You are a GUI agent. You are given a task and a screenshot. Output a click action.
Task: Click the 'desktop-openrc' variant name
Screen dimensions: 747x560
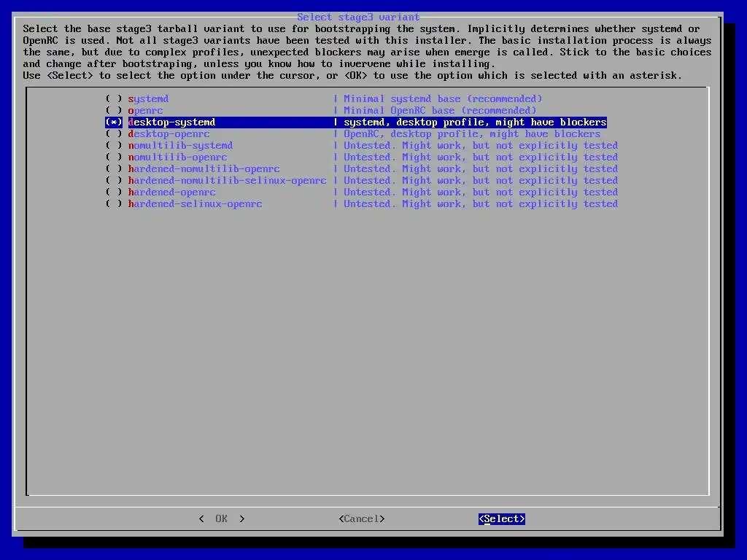169,134
